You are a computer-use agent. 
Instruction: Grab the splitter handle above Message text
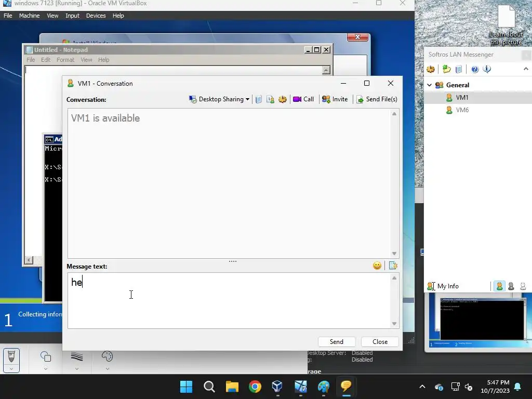[x=233, y=261]
